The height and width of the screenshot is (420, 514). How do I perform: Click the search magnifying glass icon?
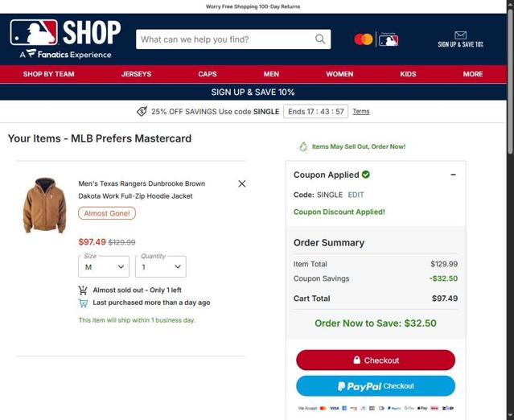[320, 39]
